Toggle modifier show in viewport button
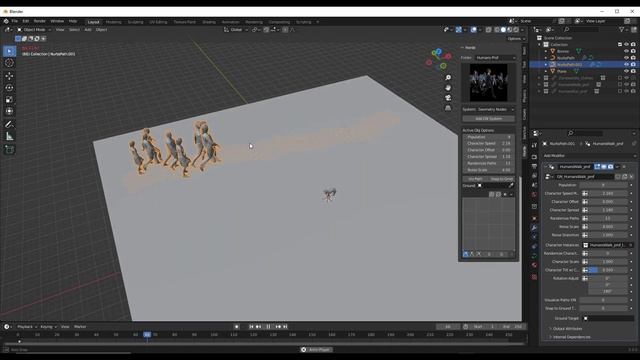Screen dimensions: 640x360 604,167
